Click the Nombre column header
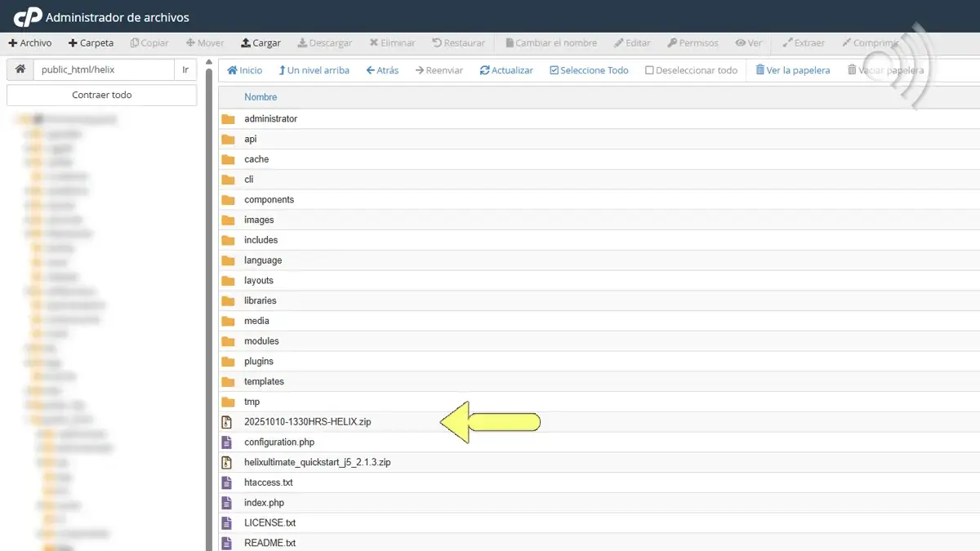980x551 pixels. click(261, 97)
